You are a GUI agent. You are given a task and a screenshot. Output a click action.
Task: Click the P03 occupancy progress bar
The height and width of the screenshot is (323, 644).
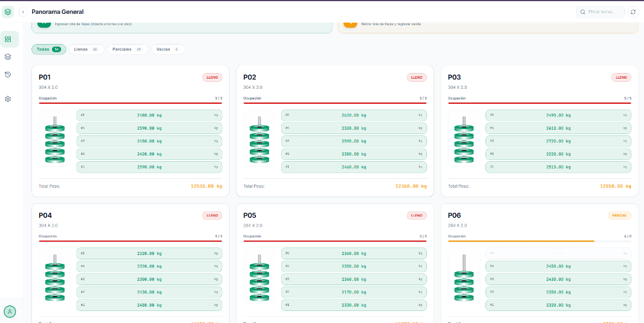tap(540, 103)
